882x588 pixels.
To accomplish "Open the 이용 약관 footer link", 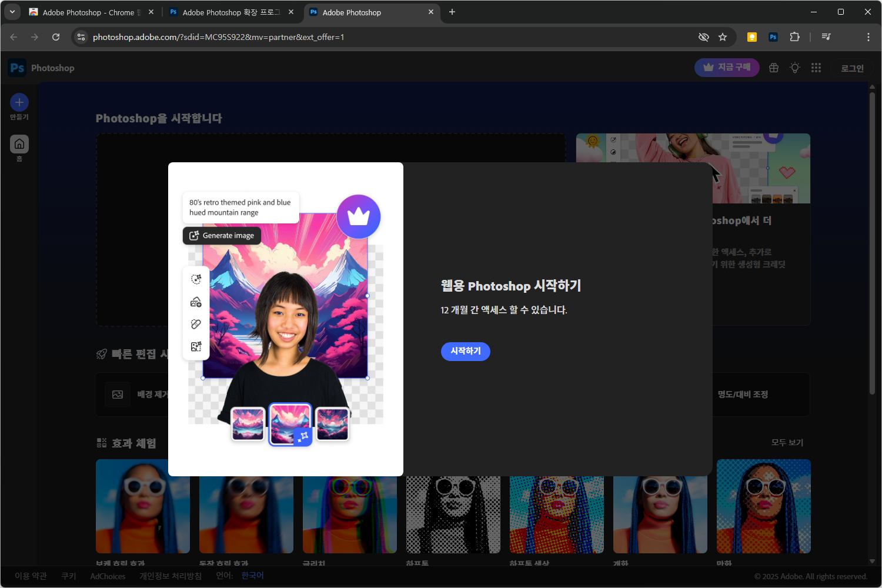I will click(31, 576).
